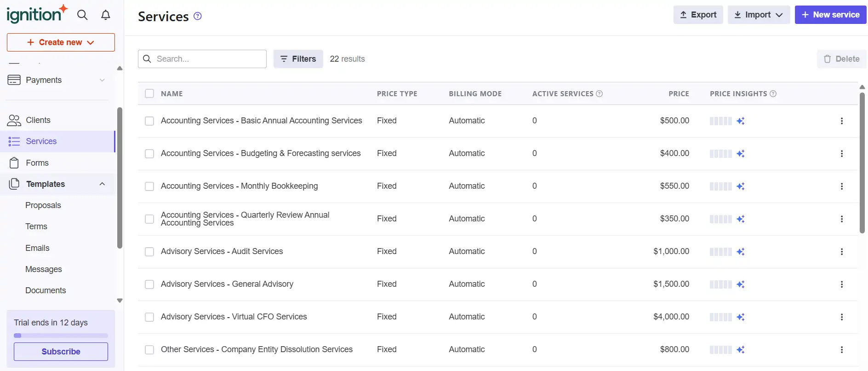Expand the Import dropdown menu
Viewport: 868px width, 371px height.
pyautogui.click(x=759, y=15)
